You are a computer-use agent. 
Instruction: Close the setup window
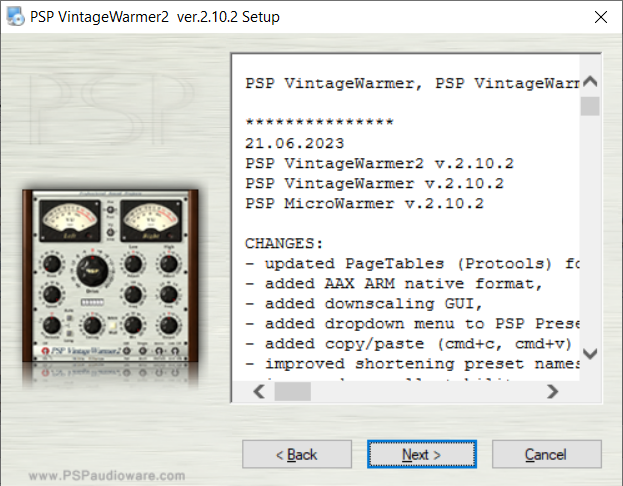[599, 17]
